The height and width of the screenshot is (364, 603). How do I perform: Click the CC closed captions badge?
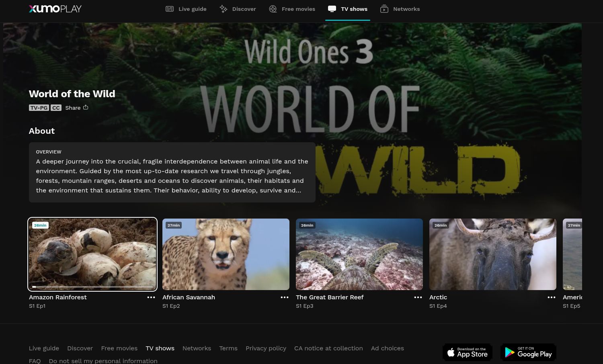click(56, 108)
